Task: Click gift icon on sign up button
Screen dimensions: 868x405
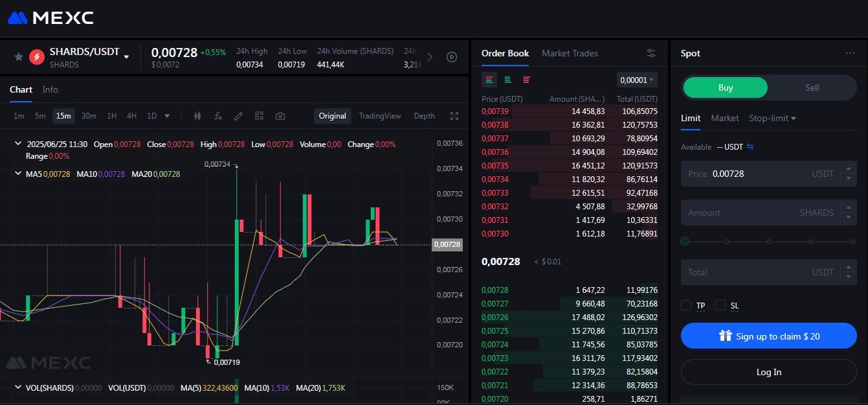Action: click(x=725, y=336)
